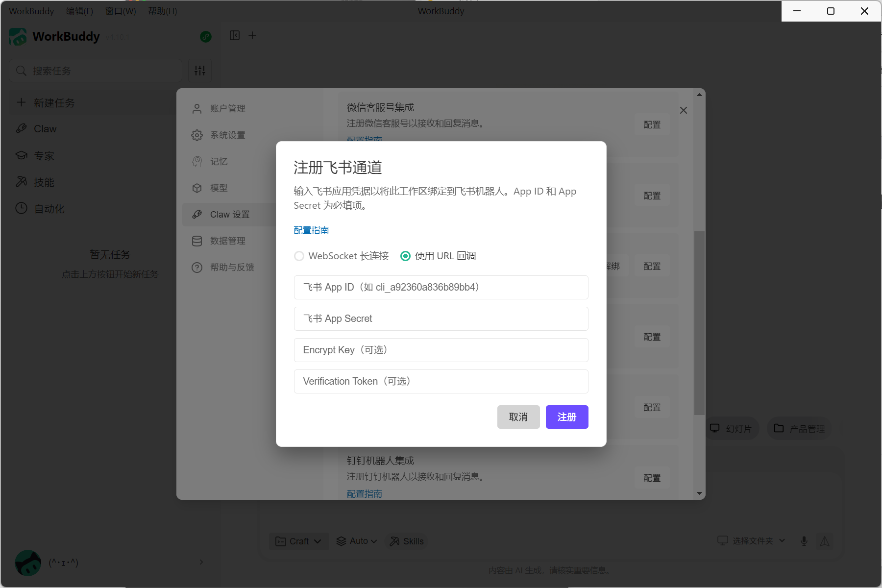Click the settings panel vertical scrollbar
This screenshot has height=588, width=882.
(x=699, y=323)
